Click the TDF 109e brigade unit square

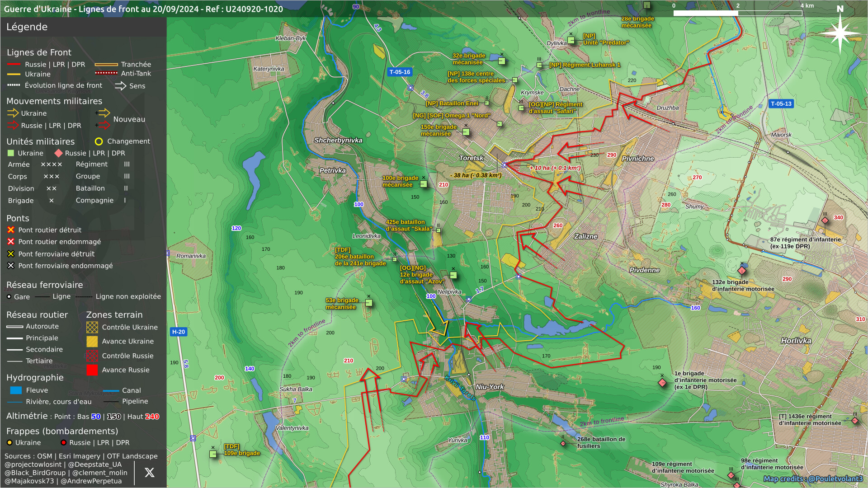(213, 454)
